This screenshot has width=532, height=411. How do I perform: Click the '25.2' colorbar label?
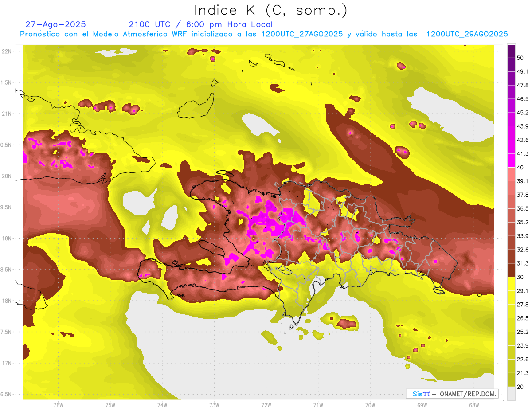tap(522, 332)
